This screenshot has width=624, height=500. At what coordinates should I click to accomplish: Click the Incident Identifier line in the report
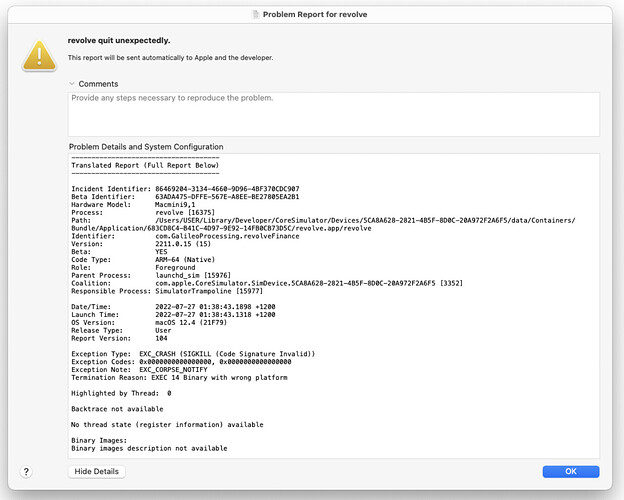click(x=185, y=188)
